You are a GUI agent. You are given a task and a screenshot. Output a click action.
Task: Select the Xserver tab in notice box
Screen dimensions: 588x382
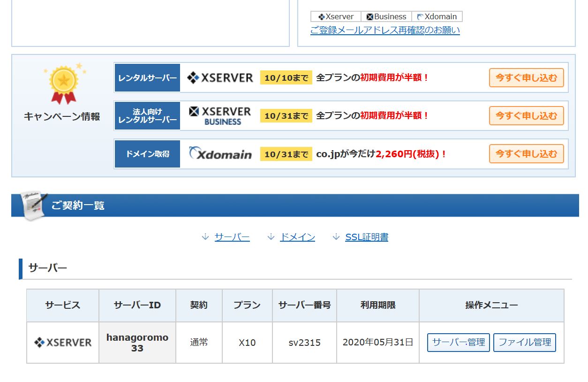(336, 16)
